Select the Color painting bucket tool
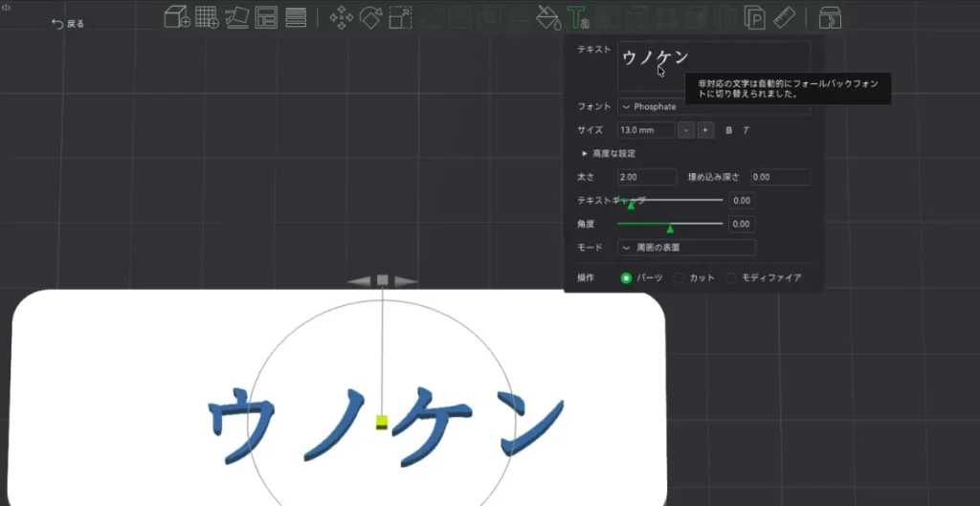The width and height of the screenshot is (980, 506). coord(546,17)
